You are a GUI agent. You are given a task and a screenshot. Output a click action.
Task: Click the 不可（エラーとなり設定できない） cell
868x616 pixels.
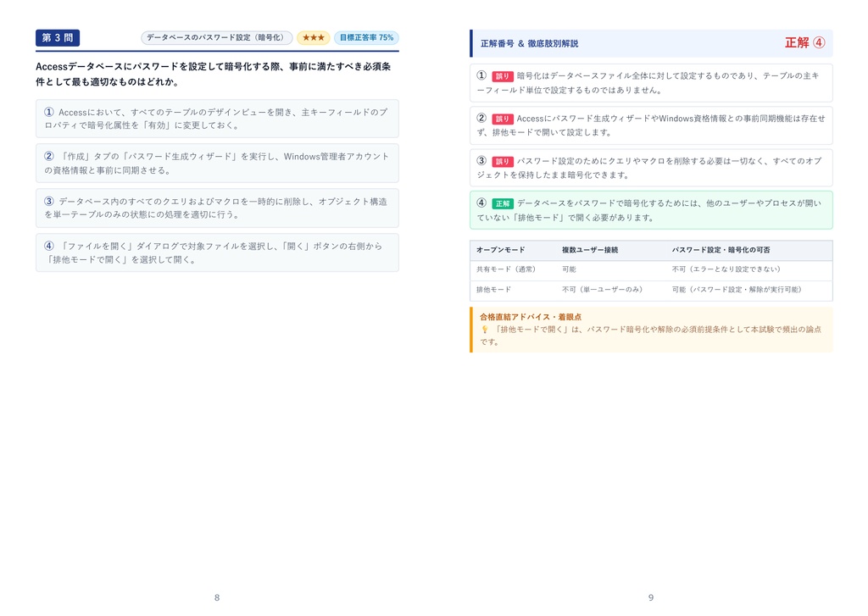pyautogui.click(x=726, y=269)
